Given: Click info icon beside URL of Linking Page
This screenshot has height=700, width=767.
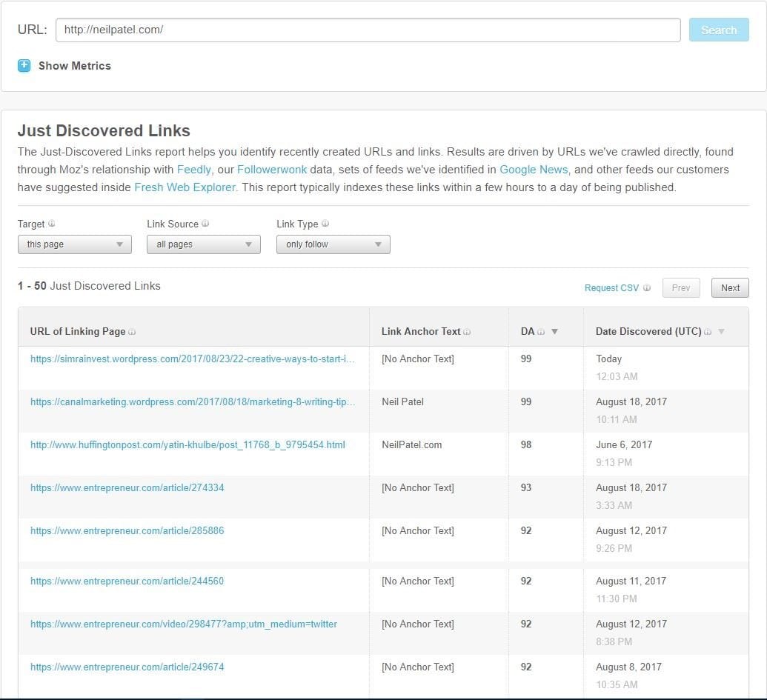Looking at the screenshot, I should pos(132,332).
